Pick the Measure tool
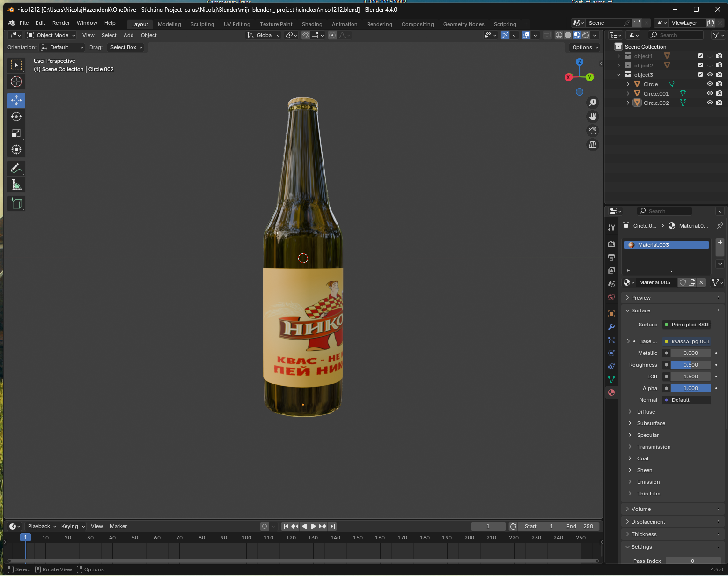The height and width of the screenshot is (576, 728). [16, 185]
